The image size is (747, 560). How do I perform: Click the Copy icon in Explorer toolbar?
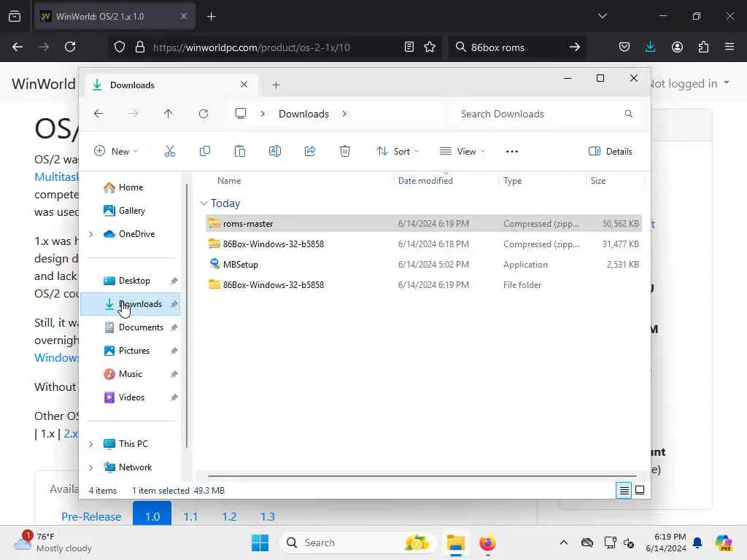point(205,152)
